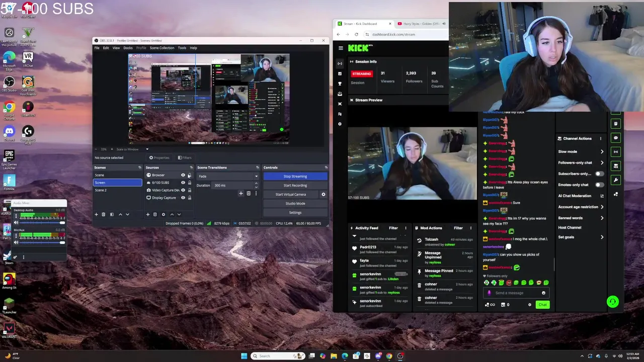Toggle Emotes-only chat switch in Kick
Viewport: 644px width, 362px height.
[x=599, y=185]
